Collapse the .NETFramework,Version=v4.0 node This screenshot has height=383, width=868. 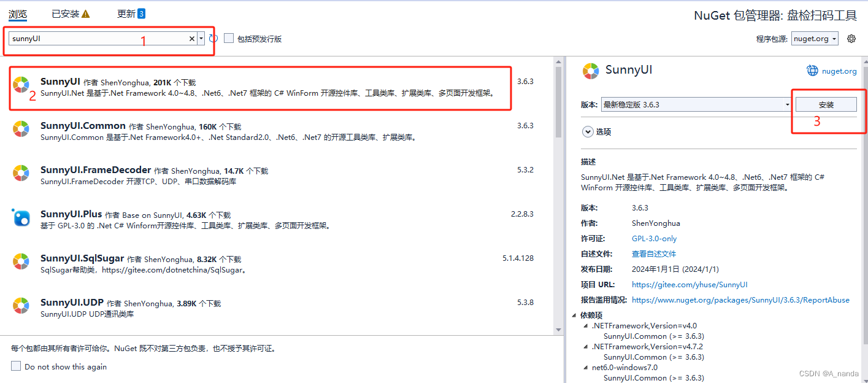pyautogui.click(x=586, y=326)
